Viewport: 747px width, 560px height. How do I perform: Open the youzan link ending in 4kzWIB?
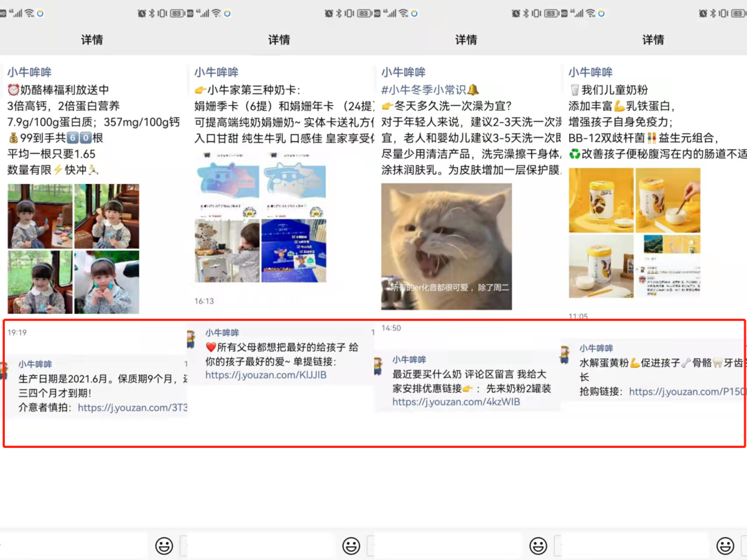click(456, 402)
